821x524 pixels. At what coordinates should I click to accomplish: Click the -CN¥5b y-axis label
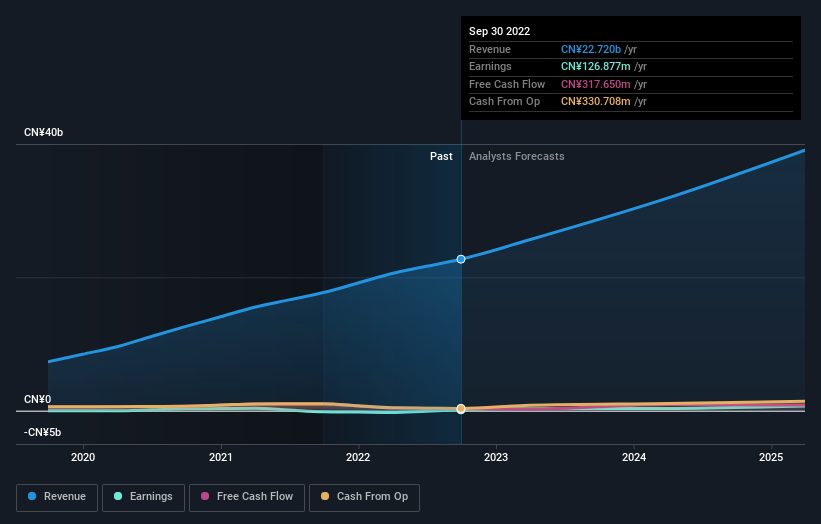pyautogui.click(x=42, y=432)
